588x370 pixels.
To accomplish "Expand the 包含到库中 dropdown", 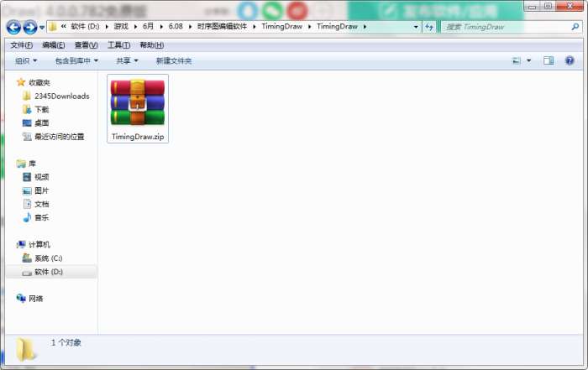I will pos(76,60).
